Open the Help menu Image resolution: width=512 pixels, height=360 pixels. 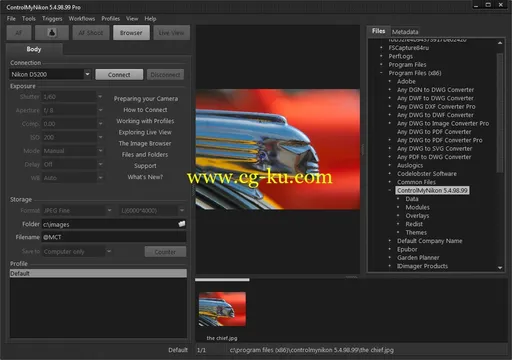(150, 19)
